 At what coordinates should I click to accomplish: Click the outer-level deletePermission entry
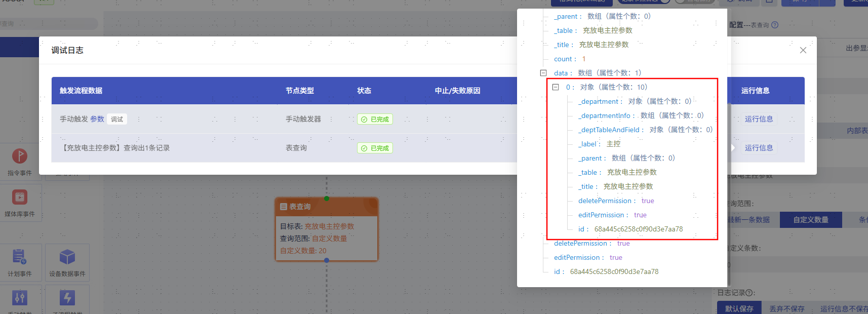point(592,243)
